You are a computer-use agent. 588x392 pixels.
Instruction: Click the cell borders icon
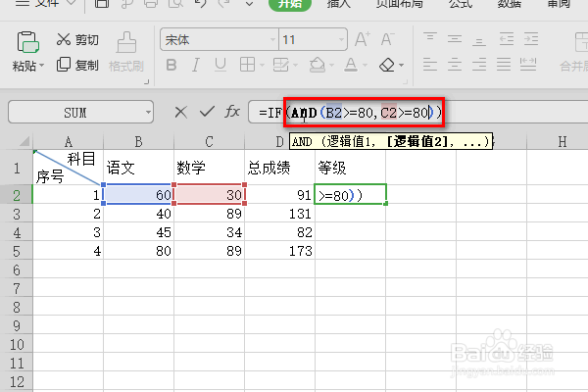247,65
